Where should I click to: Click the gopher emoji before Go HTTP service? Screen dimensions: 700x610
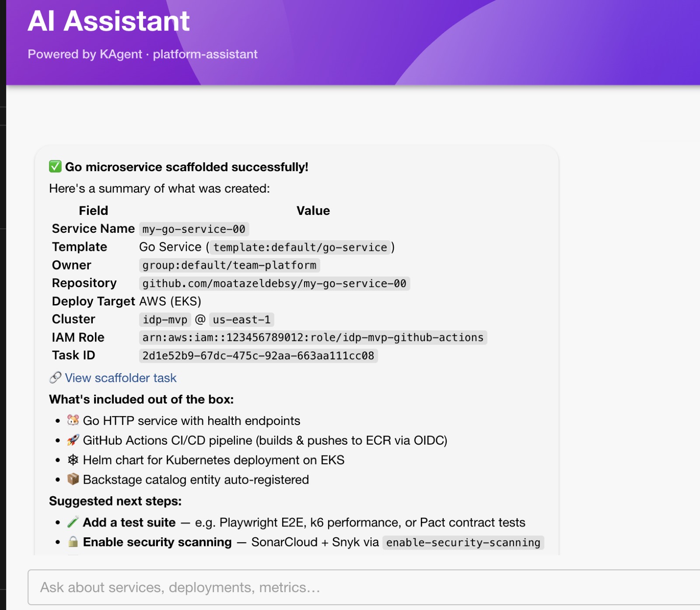(x=73, y=420)
